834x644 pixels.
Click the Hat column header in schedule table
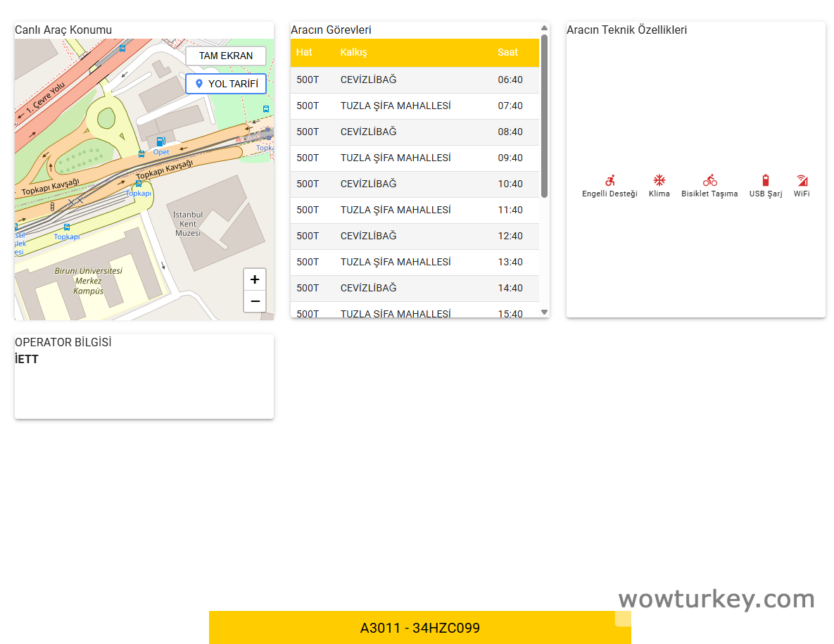(x=303, y=52)
